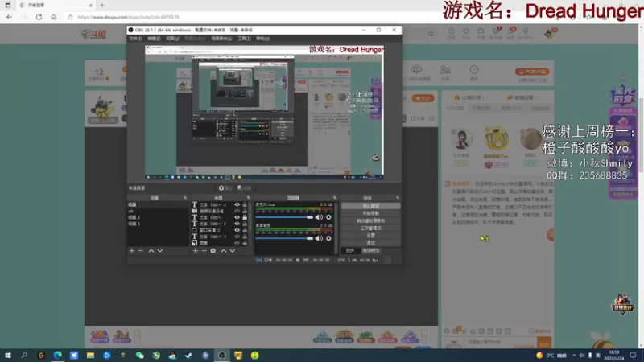
Task: Pop out the Scenes dock header icon
Action: pyautogui.click(x=185, y=198)
